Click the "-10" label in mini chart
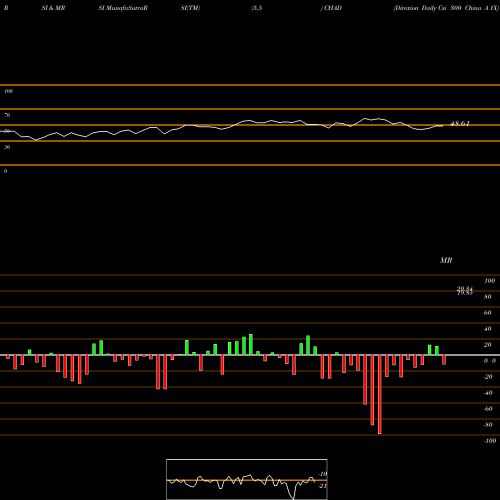Image resolution: width=500 pixels, height=500 pixels. point(323,474)
